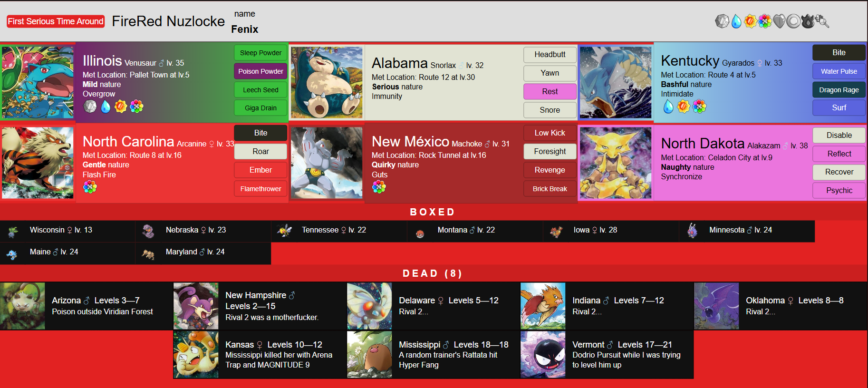
Task: Click the Snore move
Action: coord(550,110)
